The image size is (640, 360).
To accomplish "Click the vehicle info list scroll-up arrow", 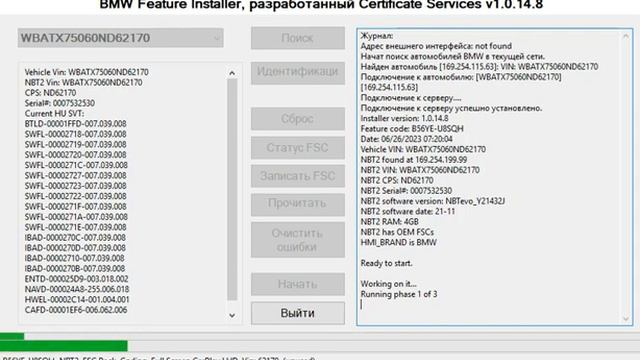I will [232, 73].
